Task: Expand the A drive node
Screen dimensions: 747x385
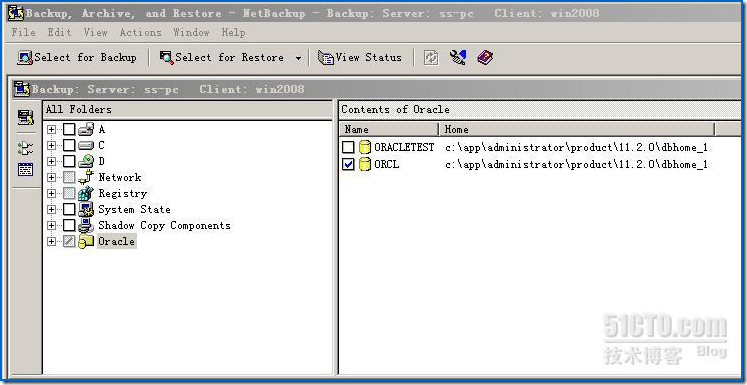Action: tap(51, 130)
